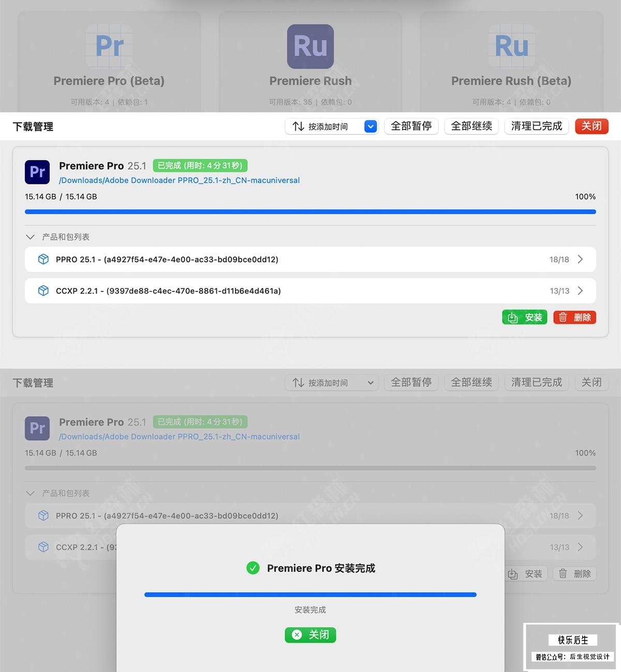Click the dimmed 下载管理 heading
The width and height of the screenshot is (621, 672).
coord(33,383)
